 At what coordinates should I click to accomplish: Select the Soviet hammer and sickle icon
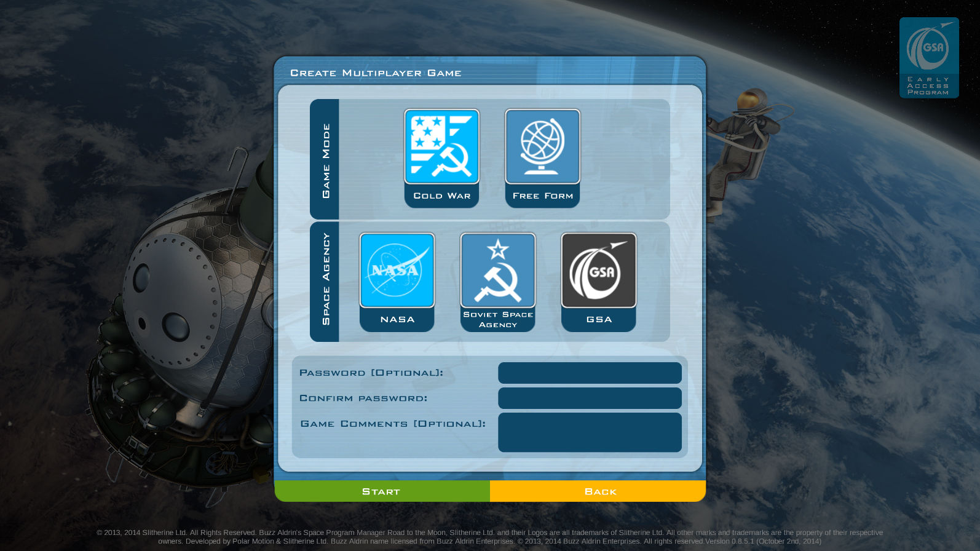click(498, 270)
